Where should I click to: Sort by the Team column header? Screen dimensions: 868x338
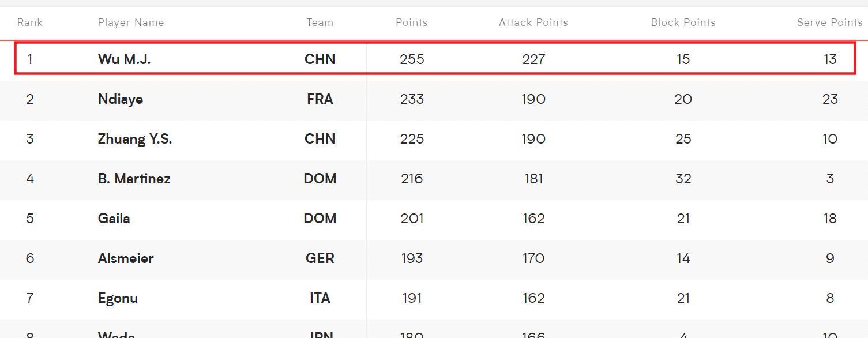pyautogui.click(x=320, y=22)
